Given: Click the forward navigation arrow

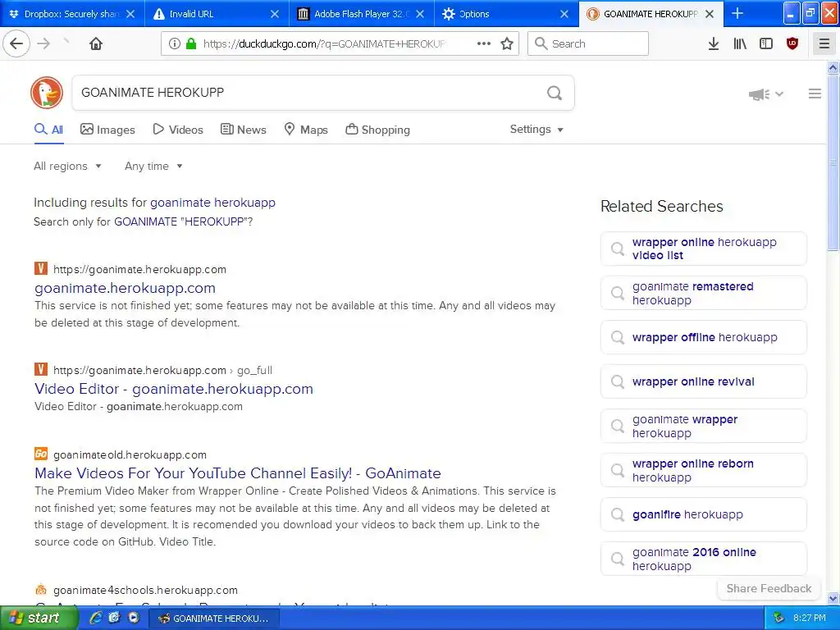Looking at the screenshot, I should (44, 43).
